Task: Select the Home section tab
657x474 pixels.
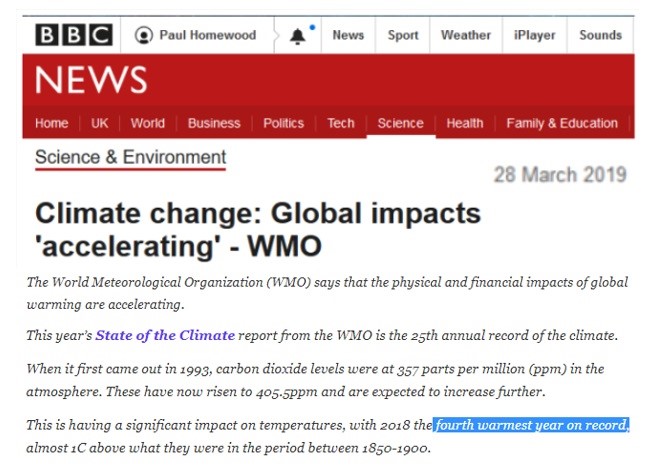Action: pos(52,123)
